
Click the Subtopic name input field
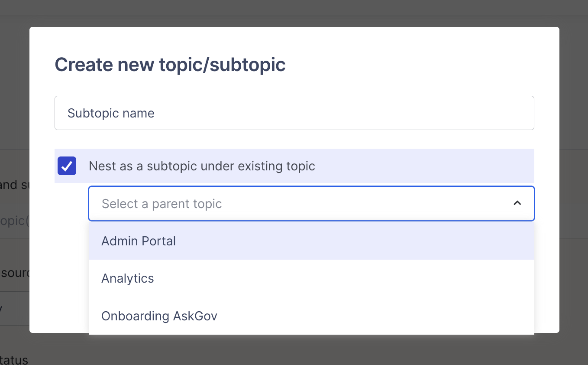click(294, 113)
